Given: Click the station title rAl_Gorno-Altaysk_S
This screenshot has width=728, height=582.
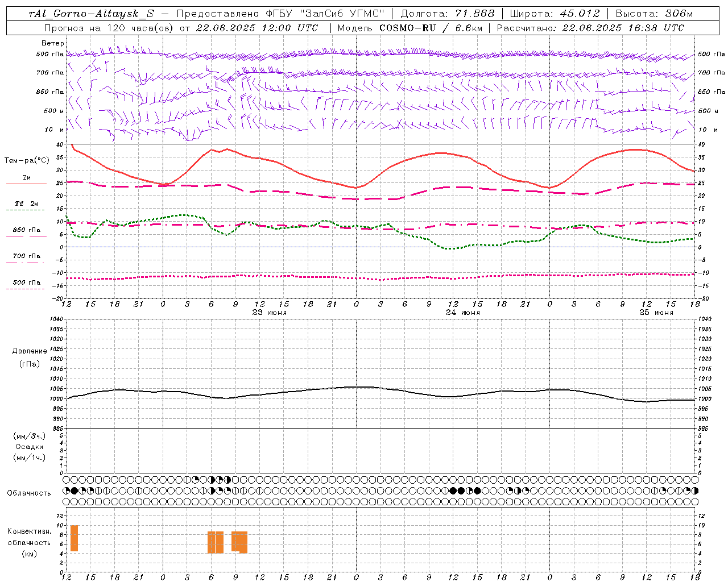Looking at the screenshot, I should pos(91,14).
